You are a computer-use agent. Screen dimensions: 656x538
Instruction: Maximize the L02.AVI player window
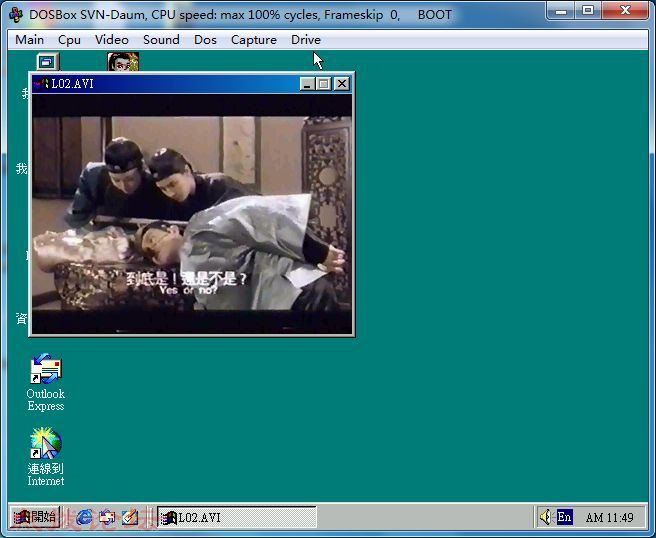click(323, 84)
